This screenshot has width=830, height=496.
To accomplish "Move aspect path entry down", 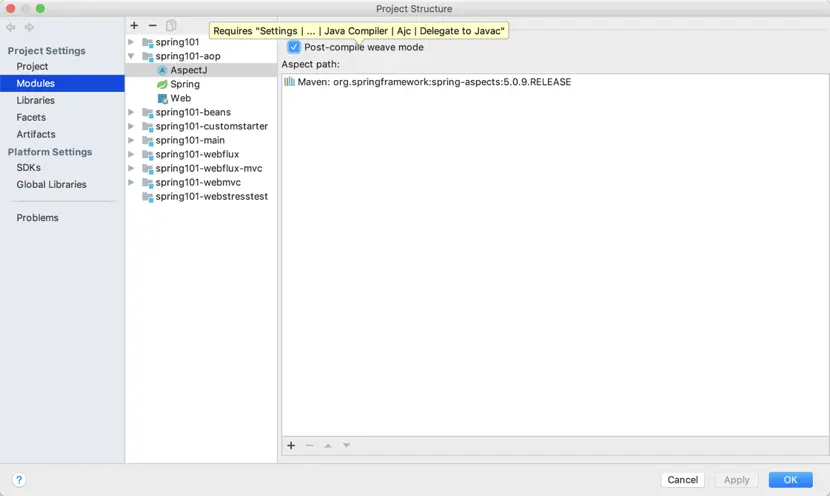I will pyautogui.click(x=346, y=446).
